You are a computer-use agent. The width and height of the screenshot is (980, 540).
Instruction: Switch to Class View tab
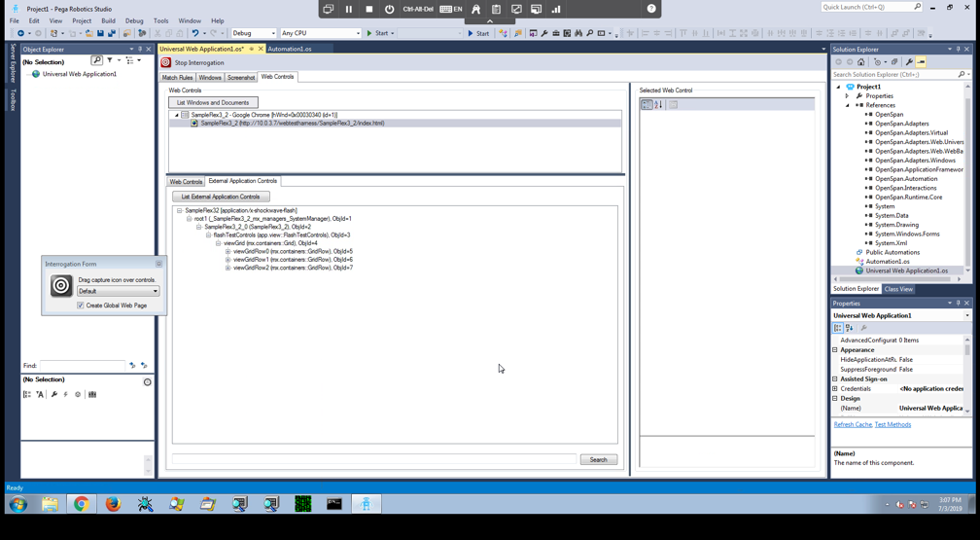[898, 288]
